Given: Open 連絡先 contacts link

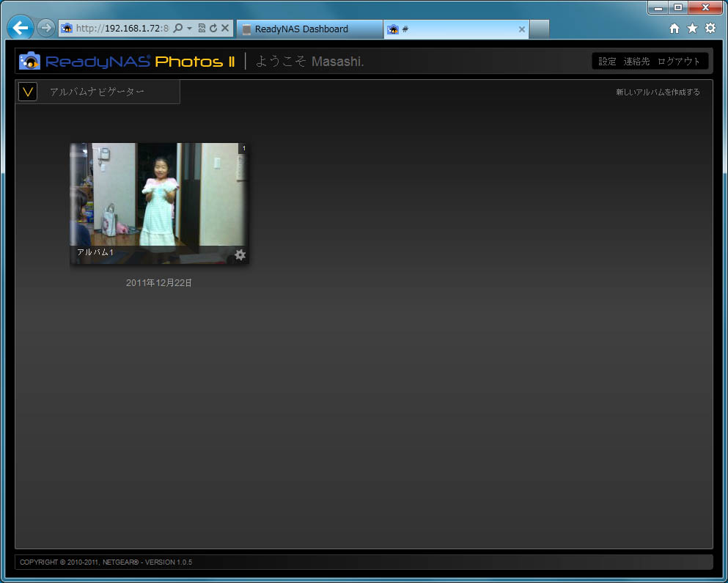Looking at the screenshot, I should 636,62.
